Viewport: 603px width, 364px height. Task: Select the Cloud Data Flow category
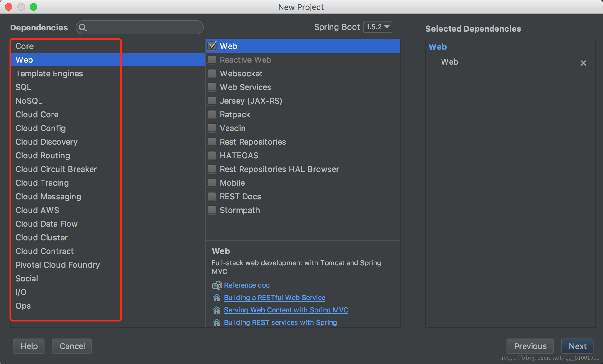107,224
